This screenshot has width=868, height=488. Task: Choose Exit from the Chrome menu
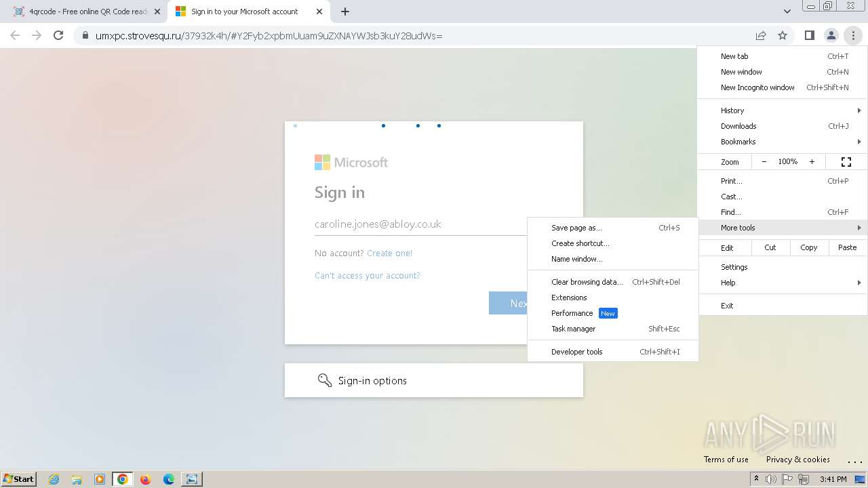coord(783,306)
